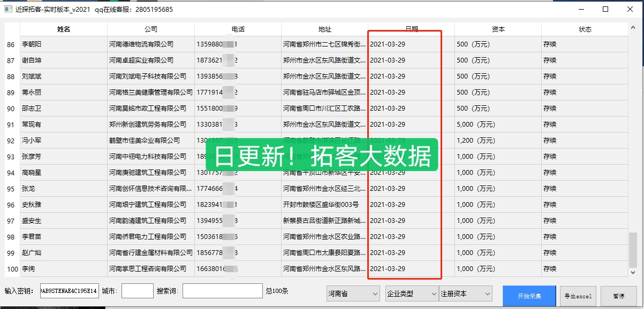Click company 河南侨君电力工程有限公司

151,237
